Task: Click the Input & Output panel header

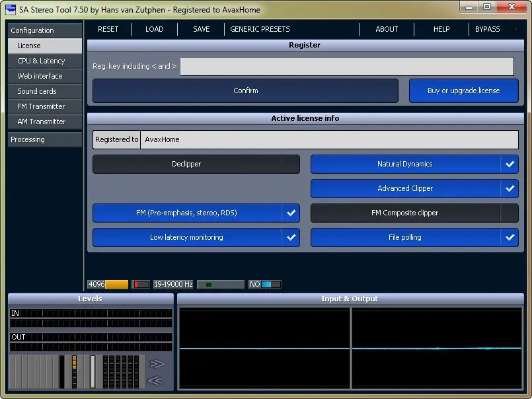Action: pos(350,299)
